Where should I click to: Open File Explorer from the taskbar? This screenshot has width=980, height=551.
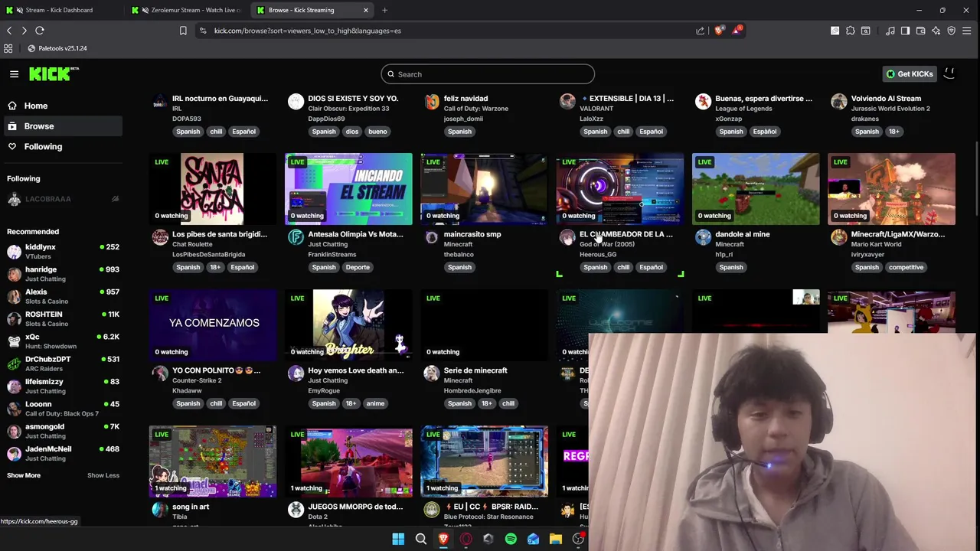[x=556, y=539]
